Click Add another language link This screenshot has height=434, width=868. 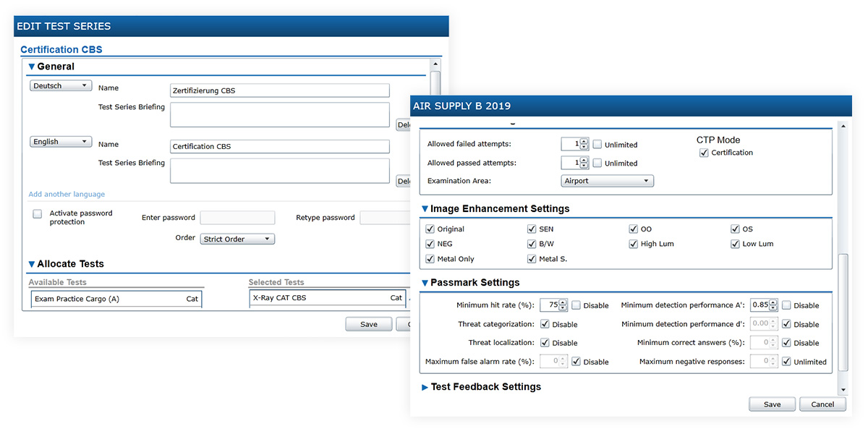[67, 195]
